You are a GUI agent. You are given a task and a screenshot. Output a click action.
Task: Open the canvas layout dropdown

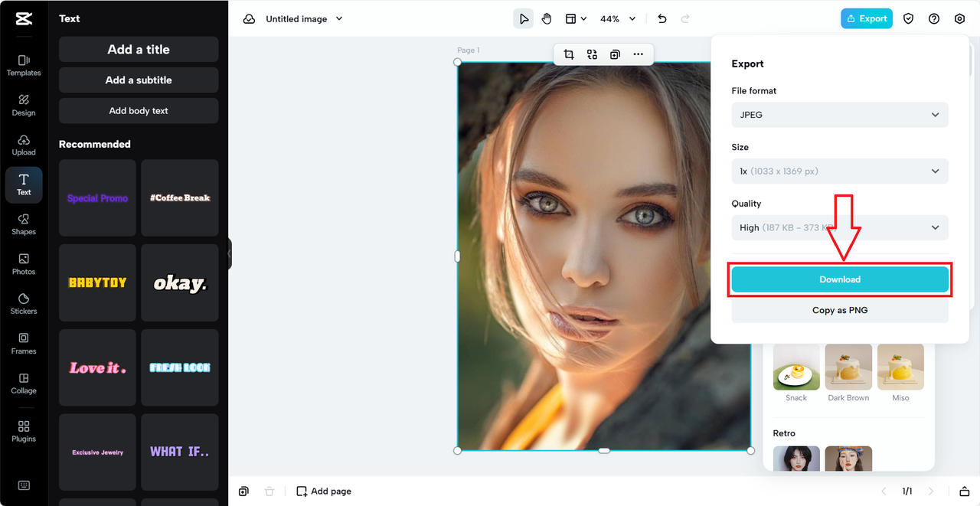576,19
